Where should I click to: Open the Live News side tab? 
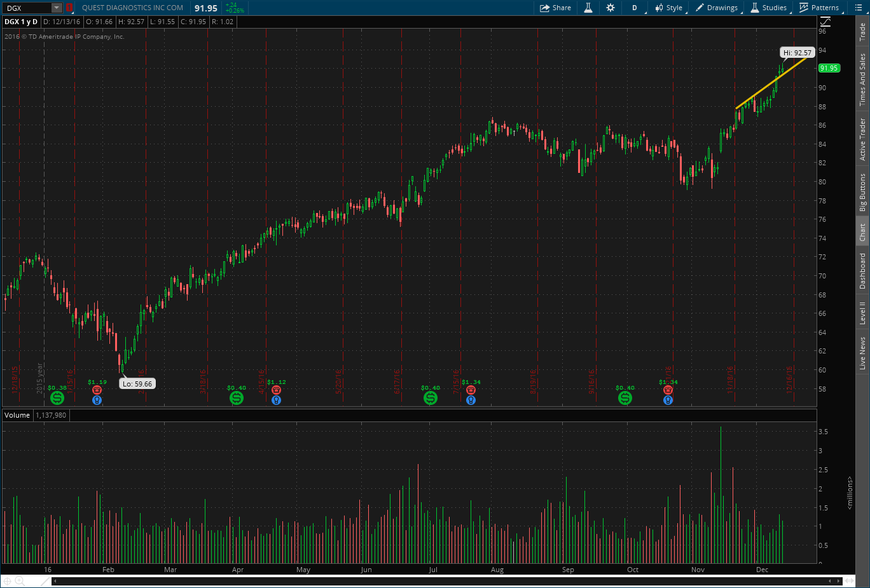click(x=862, y=353)
